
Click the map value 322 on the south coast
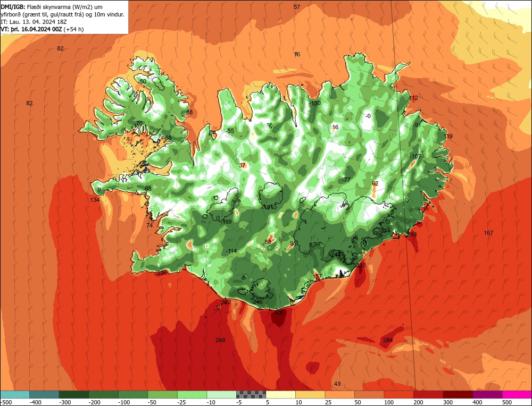(226, 302)
